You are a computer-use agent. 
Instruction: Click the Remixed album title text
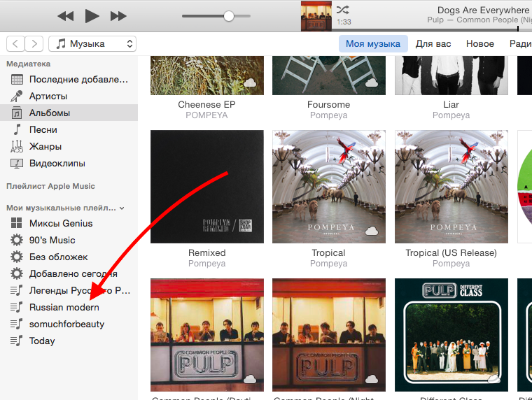click(207, 253)
